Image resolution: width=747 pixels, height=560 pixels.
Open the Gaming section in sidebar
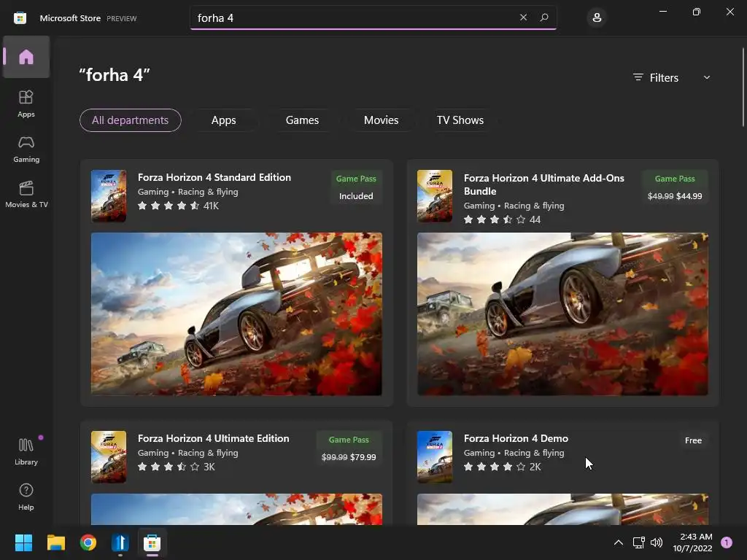(x=26, y=149)
